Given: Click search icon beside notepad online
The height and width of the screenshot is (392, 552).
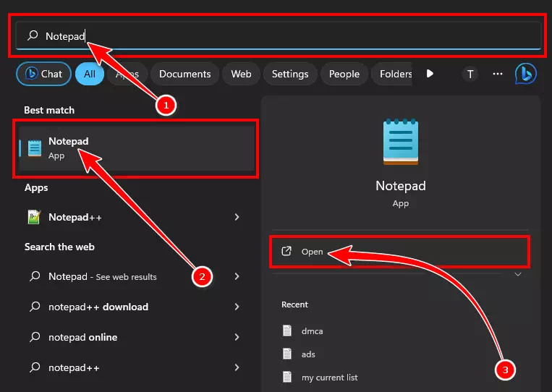Looking at the screenshot, I should click(35, 337).
